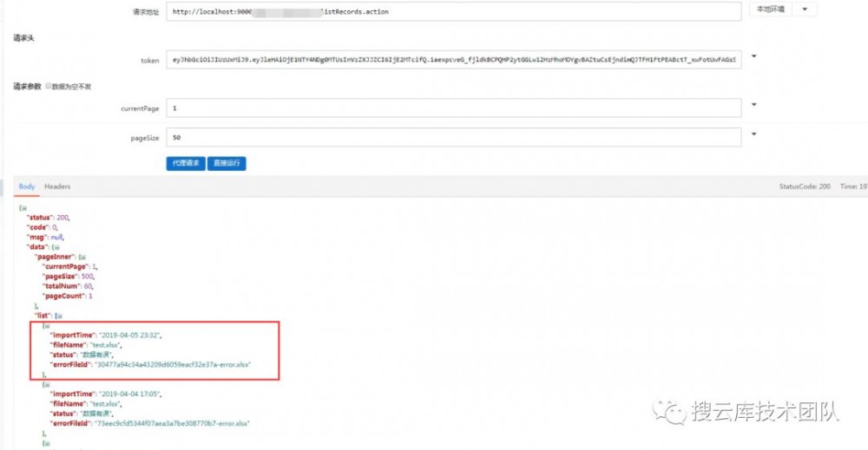Toggle the 数据为空不发 checkbox
The width and height of the screenshot is (868, 450).
pos(48,86)
